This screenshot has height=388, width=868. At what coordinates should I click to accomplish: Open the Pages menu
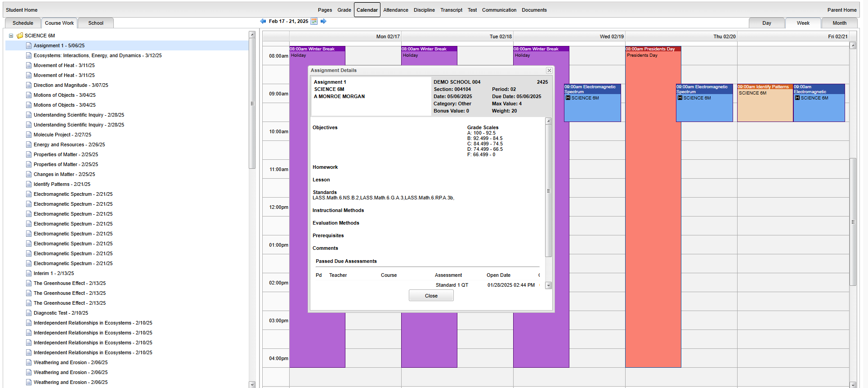click(325, 10)
